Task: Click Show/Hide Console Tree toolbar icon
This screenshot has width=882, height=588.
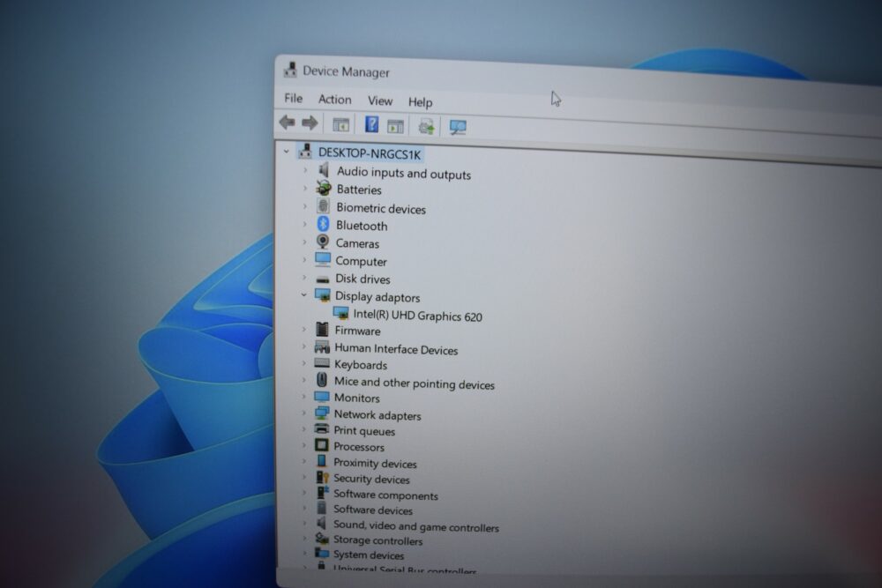Action: pos(340,124)
